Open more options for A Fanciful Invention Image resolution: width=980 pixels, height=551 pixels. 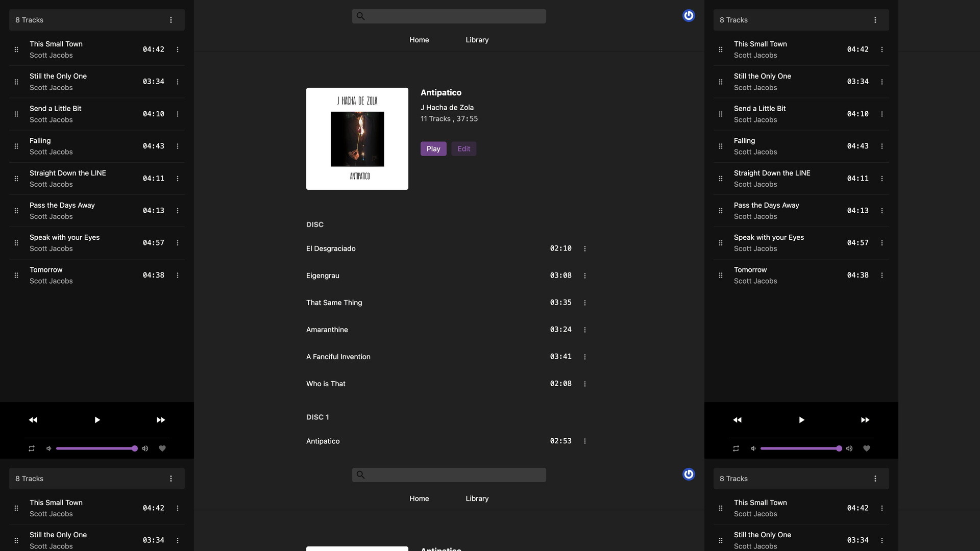point(585,357)
